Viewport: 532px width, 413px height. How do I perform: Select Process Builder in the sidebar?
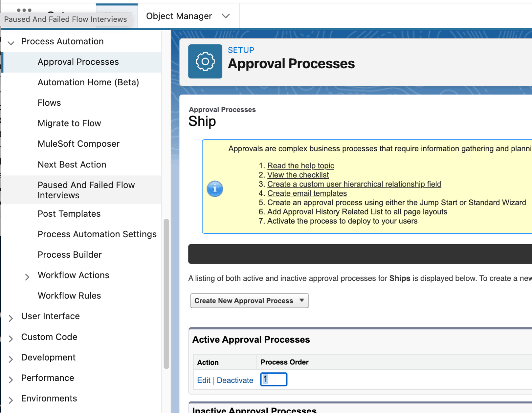70,255
